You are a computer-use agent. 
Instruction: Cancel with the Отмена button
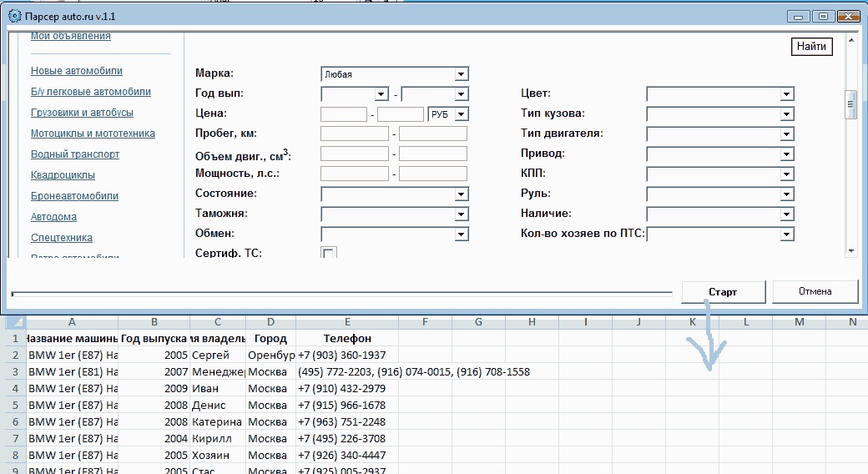(x=815, y=291)
